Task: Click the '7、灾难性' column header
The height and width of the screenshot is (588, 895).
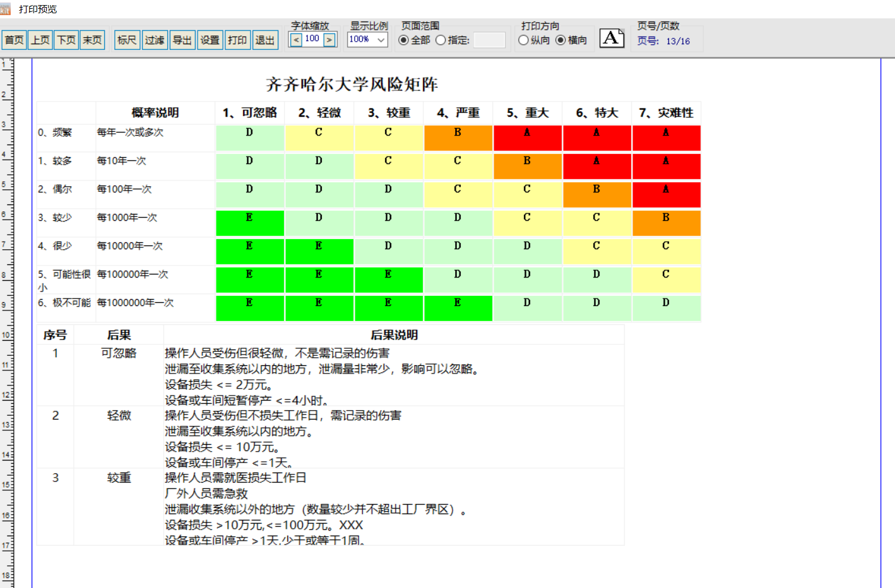Action: point(667,113)
